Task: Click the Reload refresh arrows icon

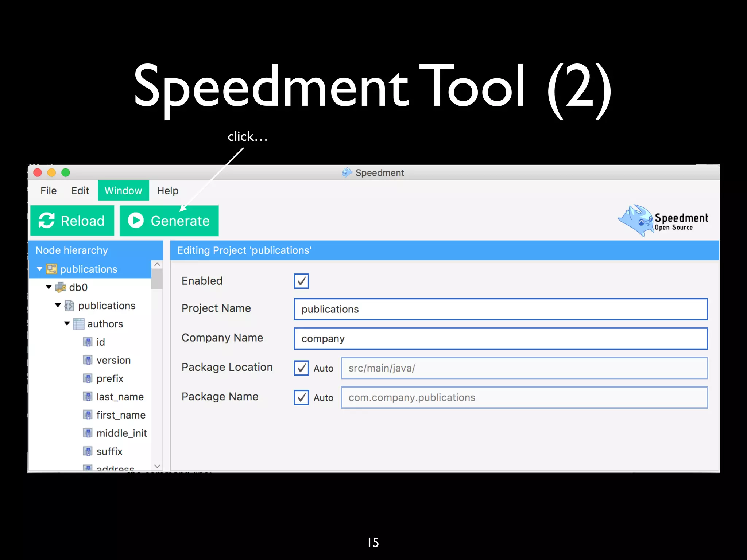Action: pos(47,221)
